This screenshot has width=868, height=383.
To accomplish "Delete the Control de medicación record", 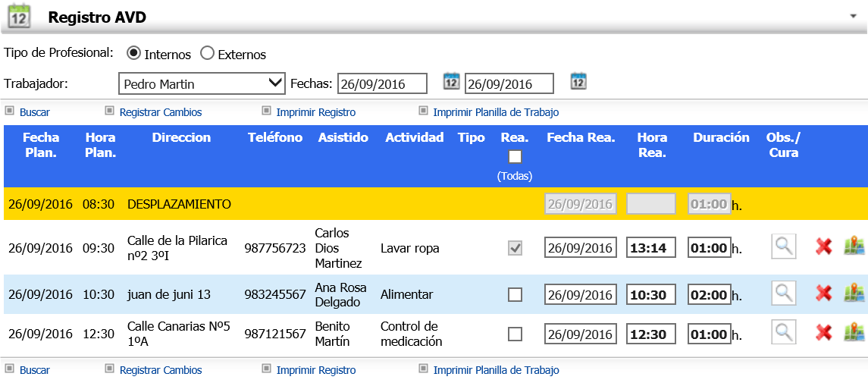I will click(x=824, y=333).
